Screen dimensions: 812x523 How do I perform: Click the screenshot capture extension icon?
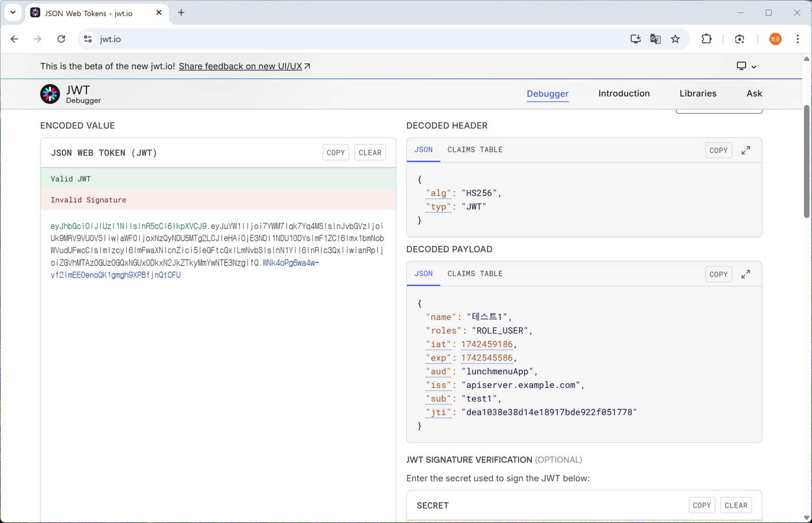[740, 39]
